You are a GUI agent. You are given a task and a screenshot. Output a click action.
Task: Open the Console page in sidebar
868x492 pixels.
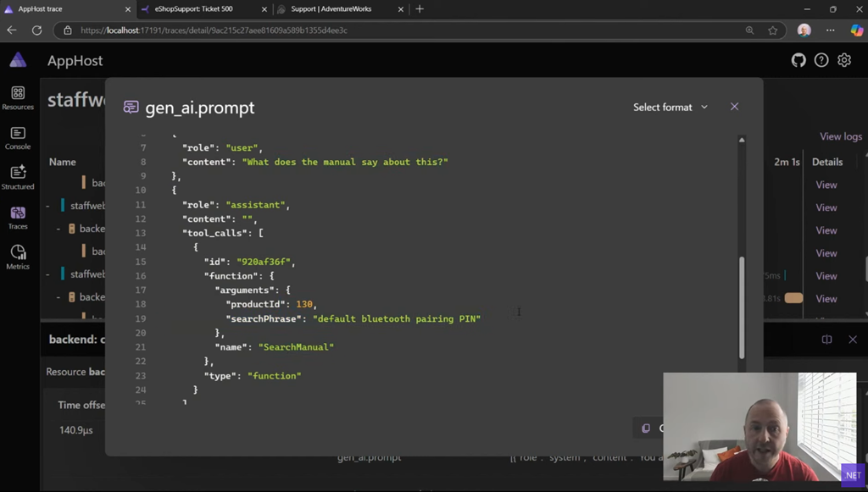18,138
